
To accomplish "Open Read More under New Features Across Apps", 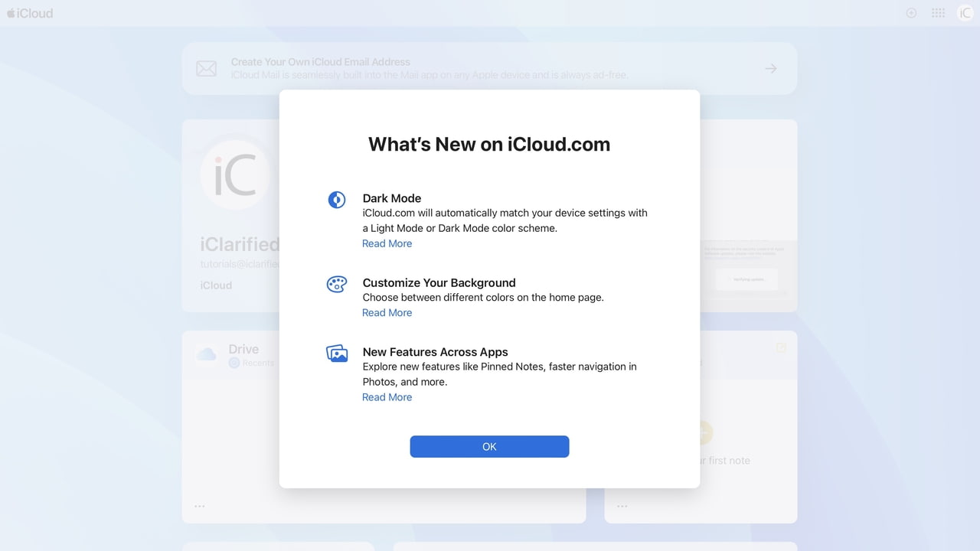I will point(387,396).
